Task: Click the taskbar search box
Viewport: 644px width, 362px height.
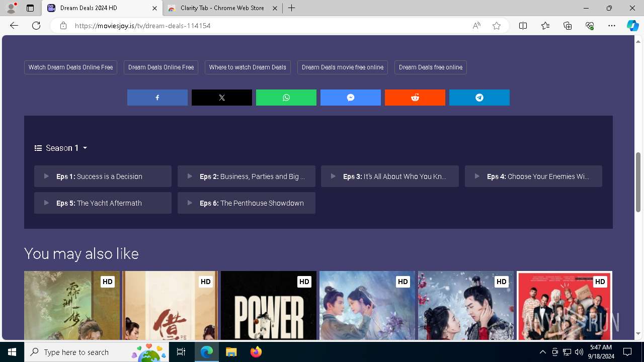Action: click(x=98, y=352)
